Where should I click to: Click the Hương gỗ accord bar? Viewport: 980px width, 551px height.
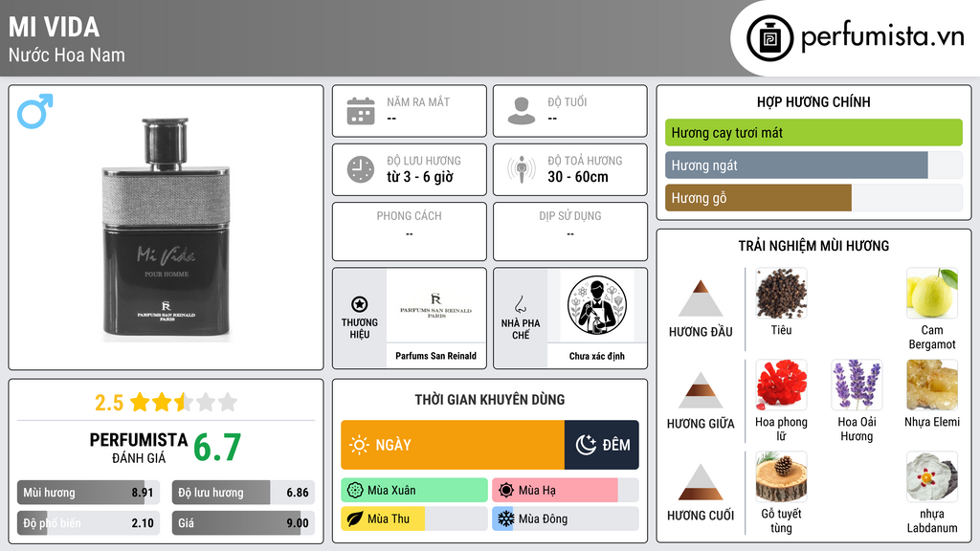point(813,198)
